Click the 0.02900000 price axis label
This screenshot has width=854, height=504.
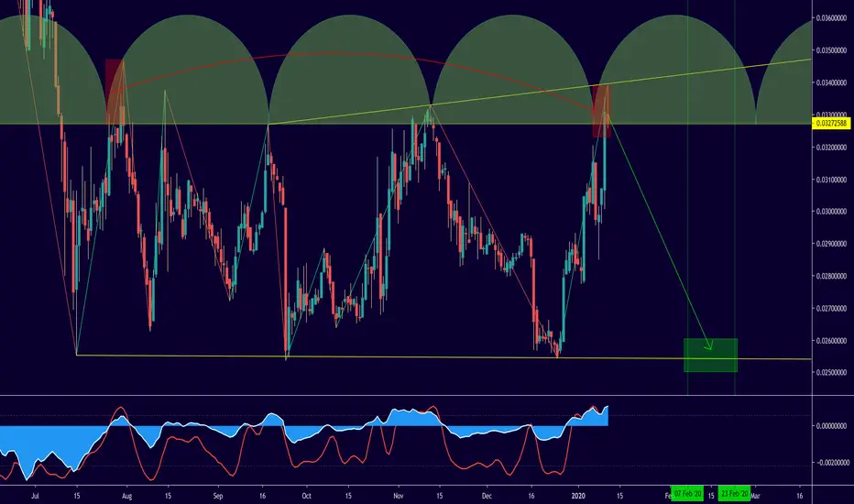coord(831,244)
